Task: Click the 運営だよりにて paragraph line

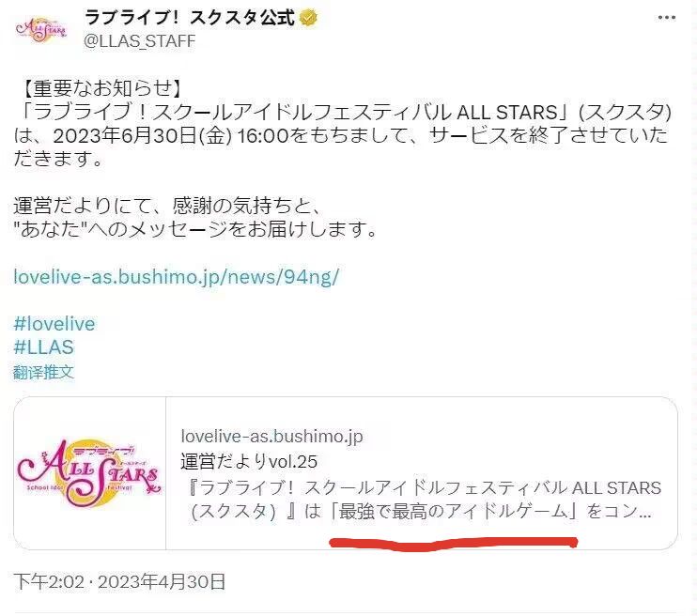Action: pos(167,206)
